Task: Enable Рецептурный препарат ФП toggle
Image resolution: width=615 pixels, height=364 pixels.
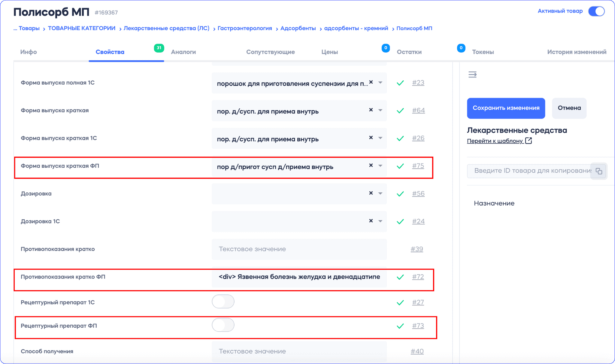Action: 223,325
